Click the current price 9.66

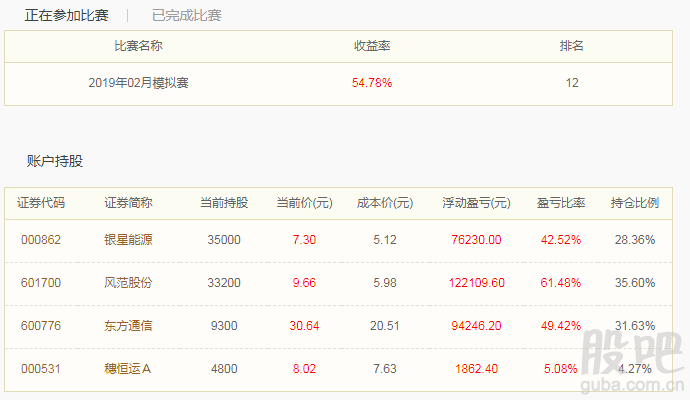pyautogui.click(x=305, y=283)
